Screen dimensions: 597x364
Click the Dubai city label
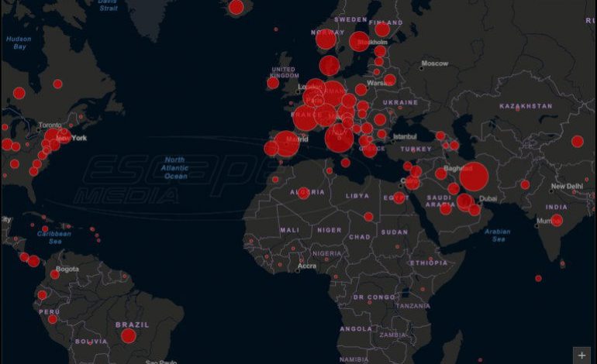[x=488, y=198]
